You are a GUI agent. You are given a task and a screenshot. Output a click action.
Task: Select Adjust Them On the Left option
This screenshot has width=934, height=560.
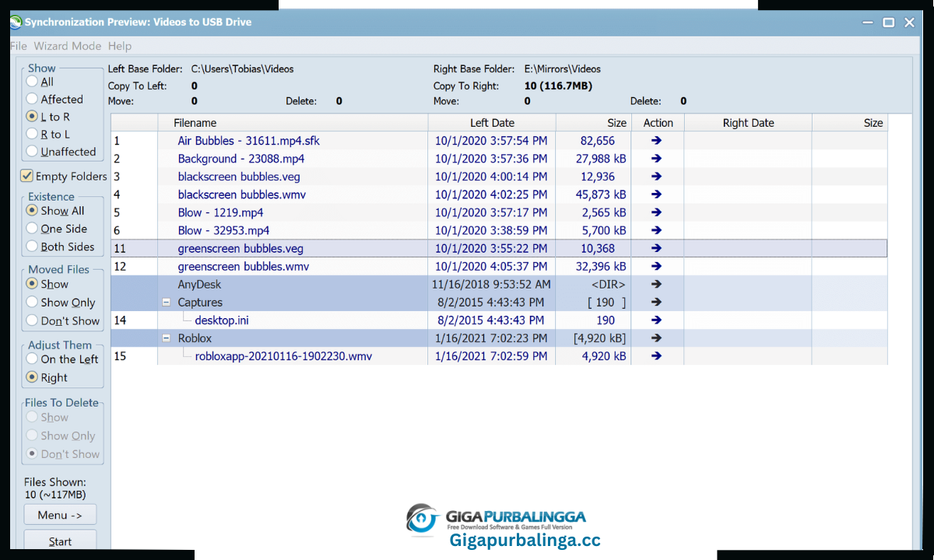(x=32, y=359)
